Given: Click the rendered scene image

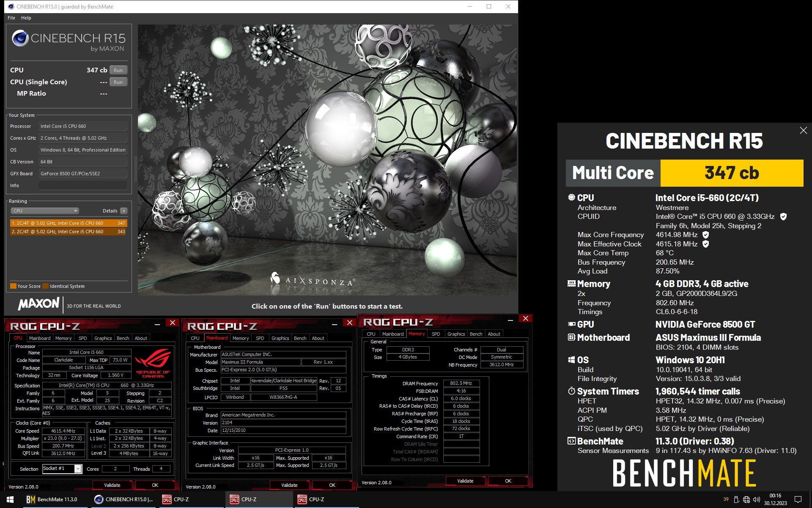Looking at the screenshot, I should pyautogui.click(x=327, y=160).
